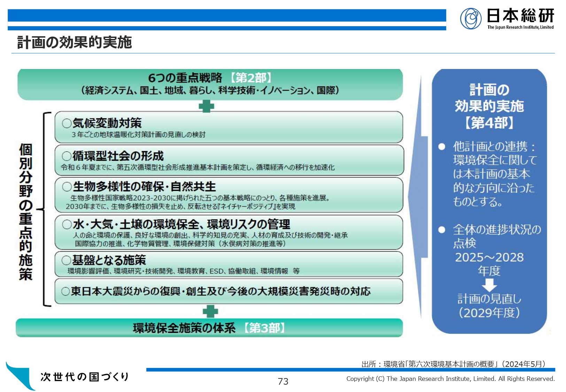The height and width of the screenshot is (392, 566).
Task: Click the page number 73
Action: [x=283, y=382]
